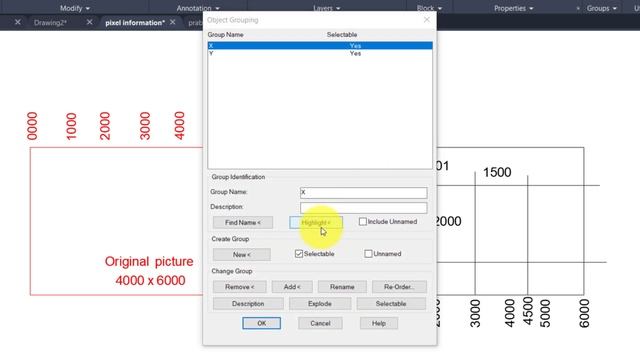Toggle the Selectable checkbox under Create Group
Viewport: 640px width, 360px height.
(x=299, y=254)
